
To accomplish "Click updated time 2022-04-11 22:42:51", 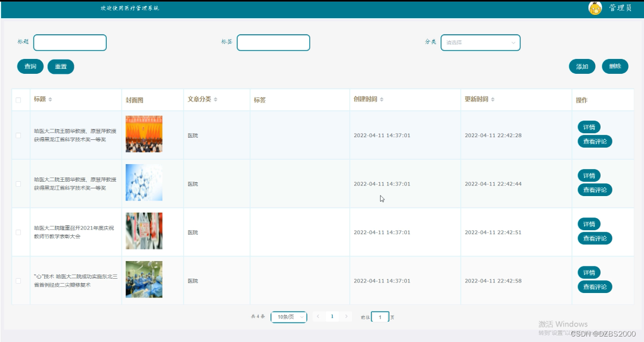I will (x=493, y=232).
